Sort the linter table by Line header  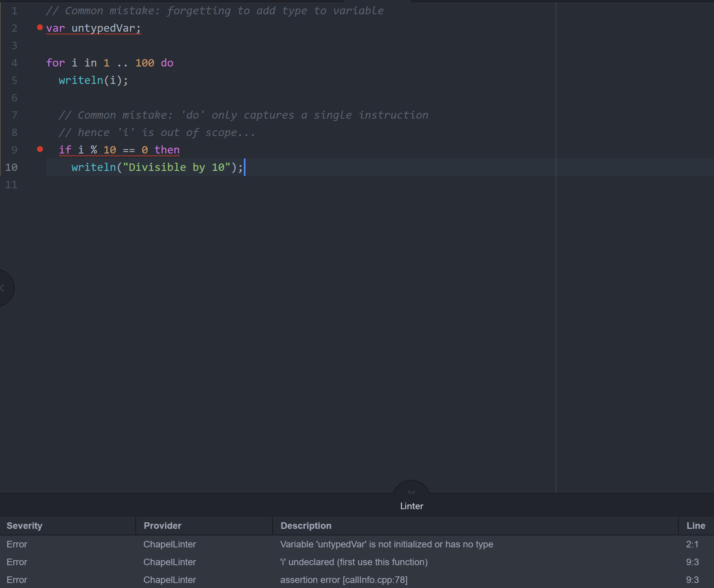696,526
